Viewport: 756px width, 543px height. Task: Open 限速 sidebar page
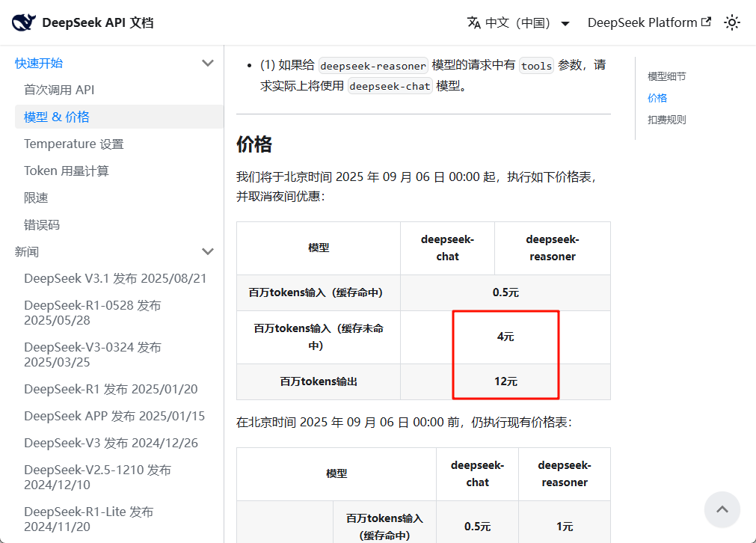36,197
